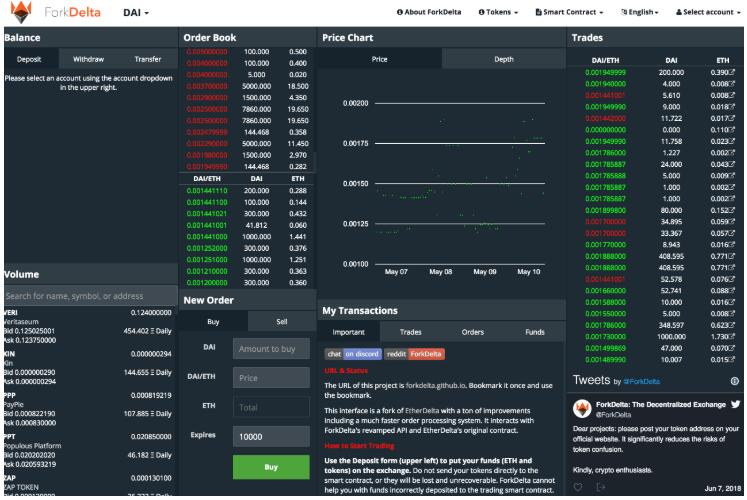Click the reddit ForkDelta badge

click(x=414, y=354)
